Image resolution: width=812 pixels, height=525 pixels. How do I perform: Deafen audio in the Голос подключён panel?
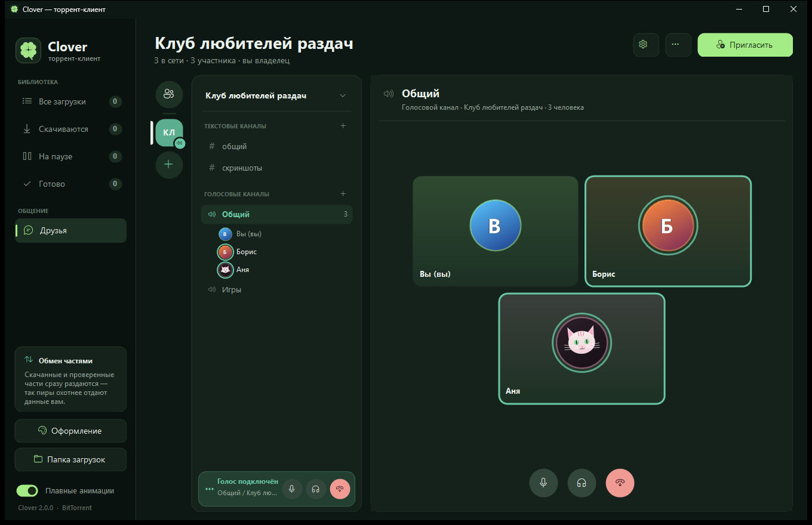pos(316,489)
